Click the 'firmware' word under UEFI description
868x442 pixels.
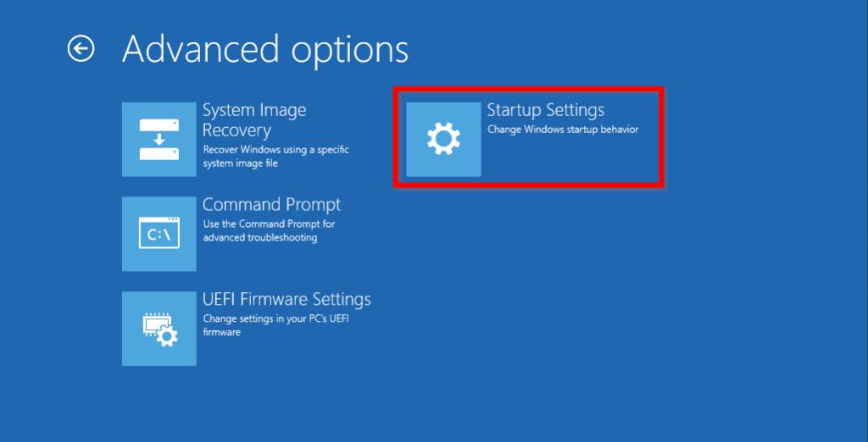click(x=222, y=333)
